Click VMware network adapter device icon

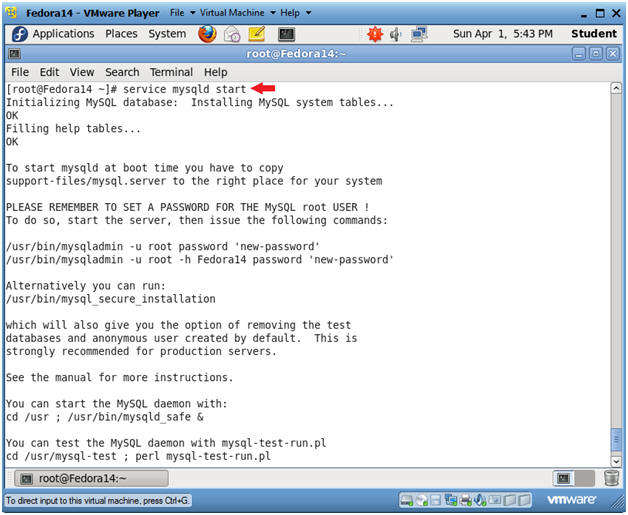point(451,500)
